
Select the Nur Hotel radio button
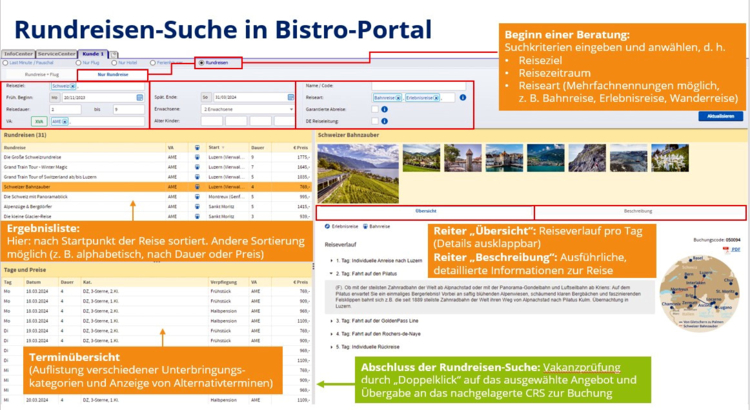114,63
